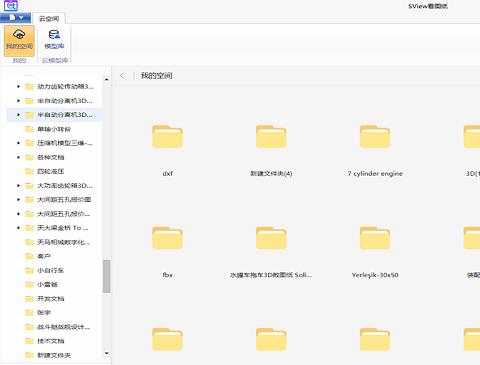The image size is (480, 365).
Task: Click the 7 cylinder engine folder name
Action: [x=375, y=174]
